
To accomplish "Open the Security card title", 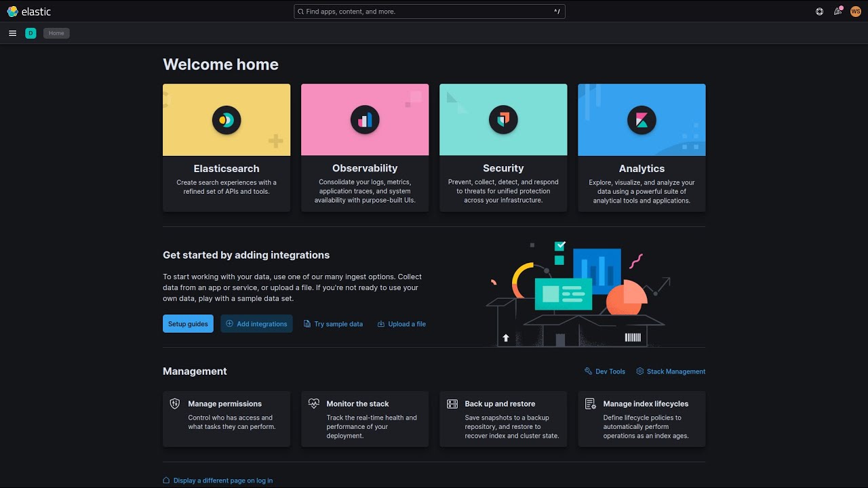I will pos(503,168).
